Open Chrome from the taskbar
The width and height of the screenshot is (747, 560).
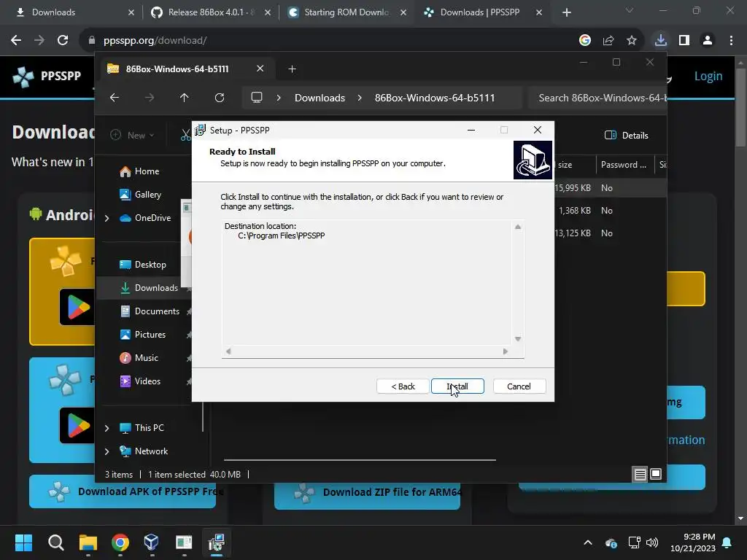[x=120, y=542]
